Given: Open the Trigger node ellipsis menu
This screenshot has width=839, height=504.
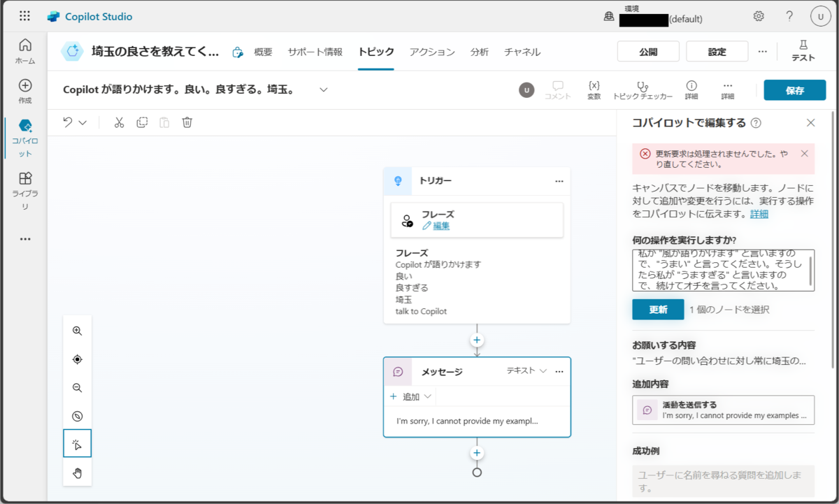Looking at the screenshot, I should point(559,181).
